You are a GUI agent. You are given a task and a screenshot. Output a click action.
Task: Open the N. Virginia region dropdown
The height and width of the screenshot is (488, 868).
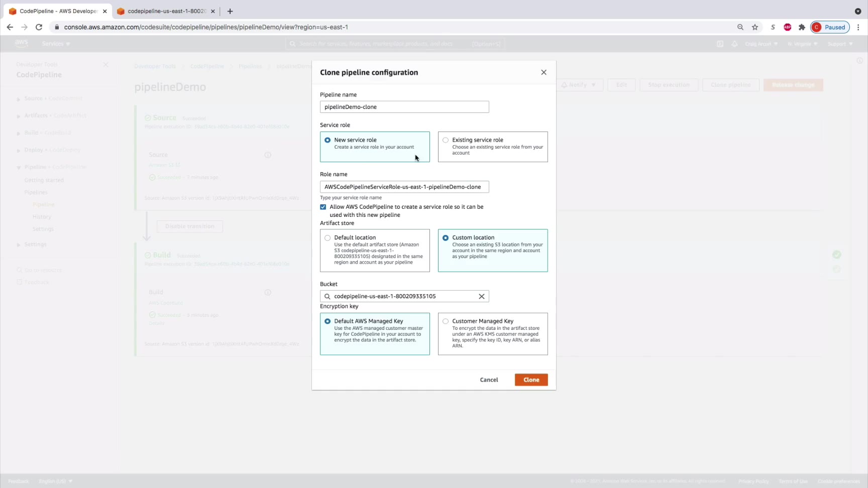(x=802, y=44)
